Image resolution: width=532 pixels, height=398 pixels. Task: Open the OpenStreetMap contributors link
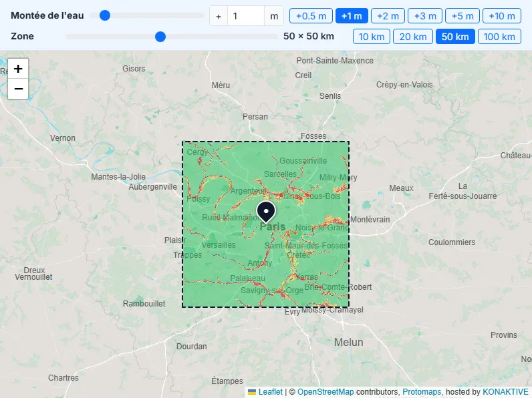tap(325, 392)
